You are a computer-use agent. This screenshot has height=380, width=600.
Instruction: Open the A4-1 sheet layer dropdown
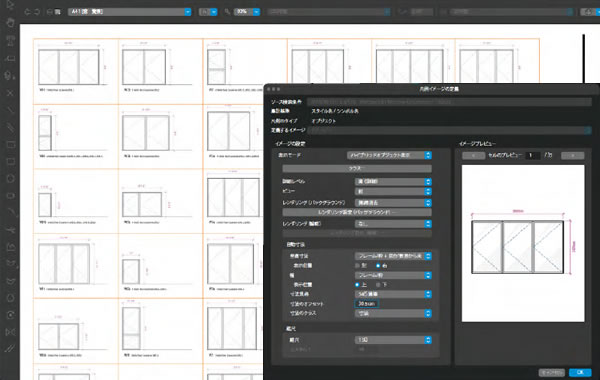tap(130, 12)
